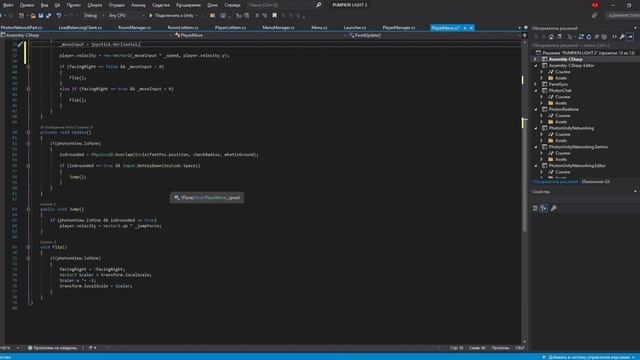The width and height of the screenshot is (640, 360).
Task: Collapse the Jump() method outline toggle
Action: tap(28, 209)
